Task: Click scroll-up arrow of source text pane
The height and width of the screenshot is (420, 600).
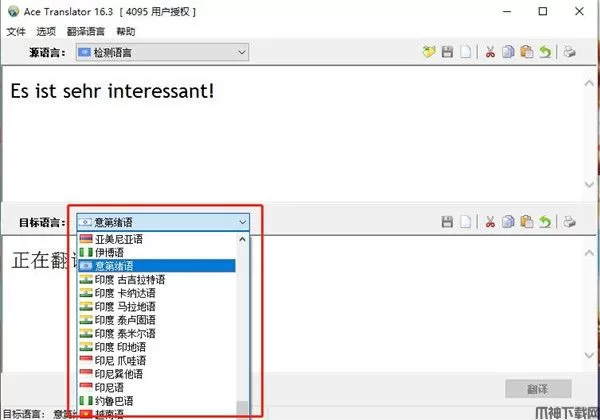Action: coord(589,83)
